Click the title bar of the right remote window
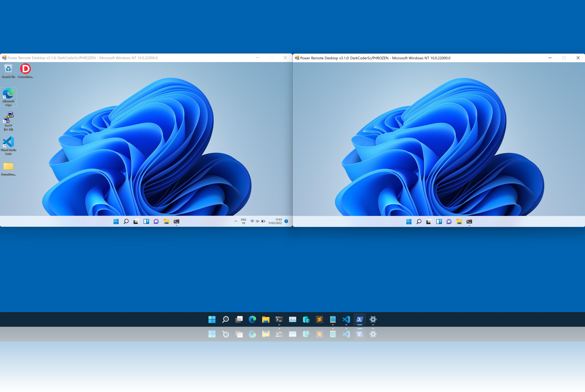This screenshot has width=585, height=392. (x=487, y=58)
